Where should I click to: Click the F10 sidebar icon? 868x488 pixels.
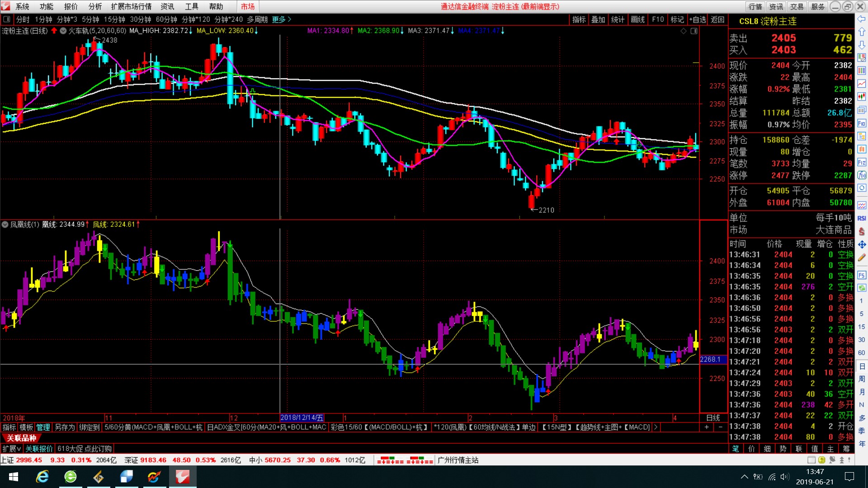click(862, 123)
